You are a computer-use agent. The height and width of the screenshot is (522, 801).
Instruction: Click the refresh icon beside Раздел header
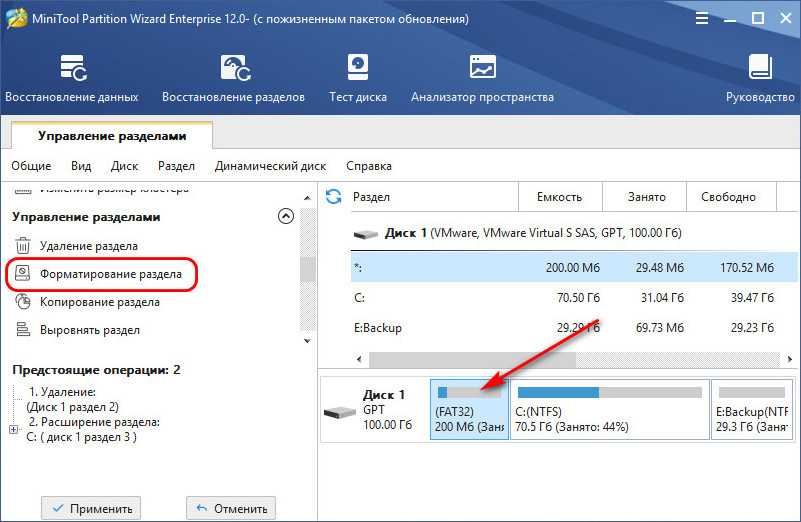tap(334, 196)
